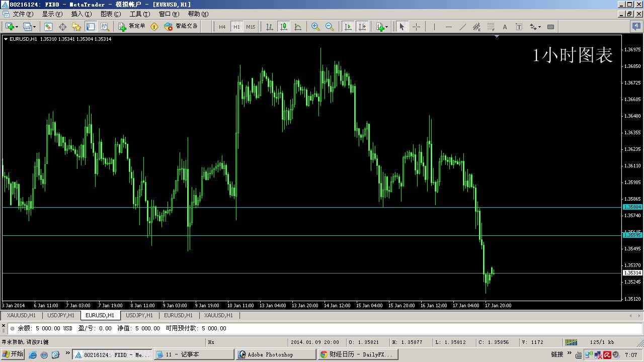Click the chart title triangle next to EURUSD,H1

coord(6,39)
